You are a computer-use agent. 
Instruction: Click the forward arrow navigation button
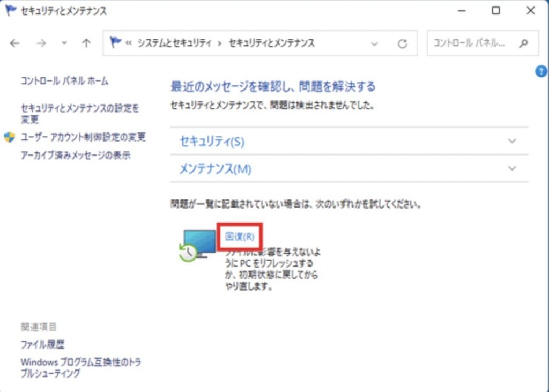point(41,43)
